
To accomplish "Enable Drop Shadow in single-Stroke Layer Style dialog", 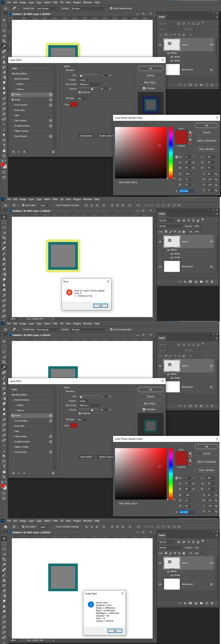I will 13,452.
